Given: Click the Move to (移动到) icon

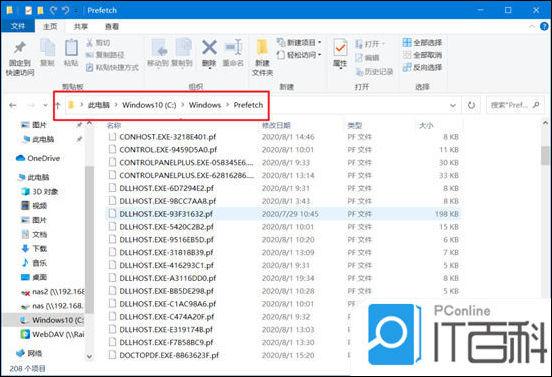Looking at the screenshot, I should click(x=159, y=48).
